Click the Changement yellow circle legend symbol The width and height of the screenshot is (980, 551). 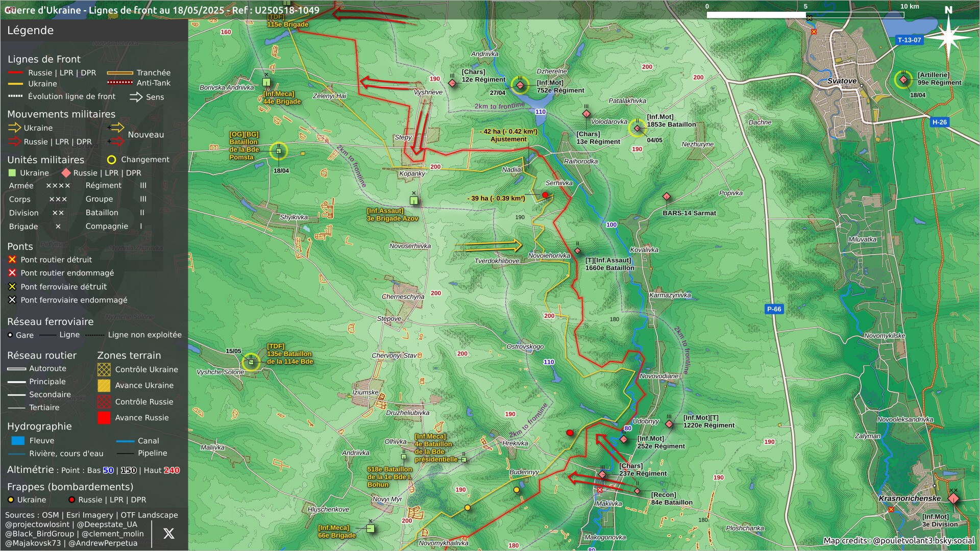tap(112, 160)
